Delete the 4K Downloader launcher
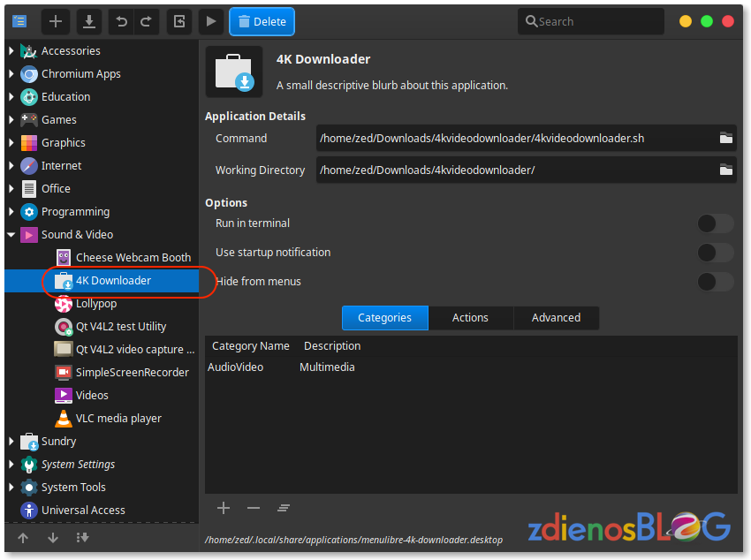 (262, 21)
